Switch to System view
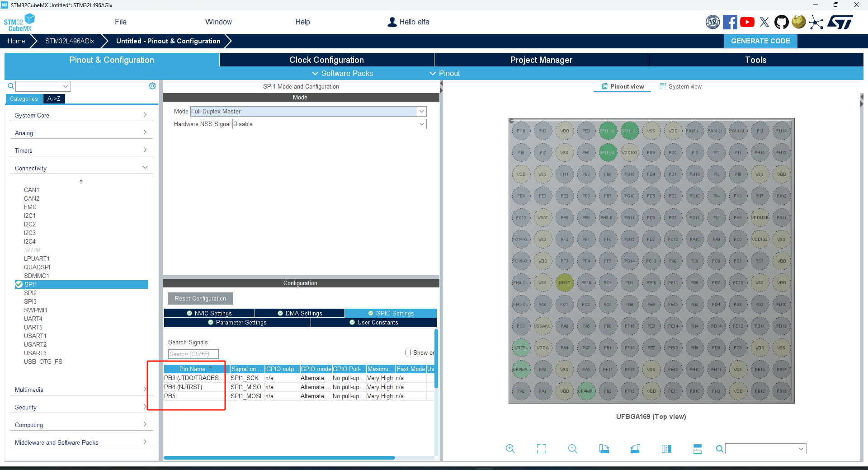Image resolution: width=868 pixels, height=470 pixels. tap(681, 86)
